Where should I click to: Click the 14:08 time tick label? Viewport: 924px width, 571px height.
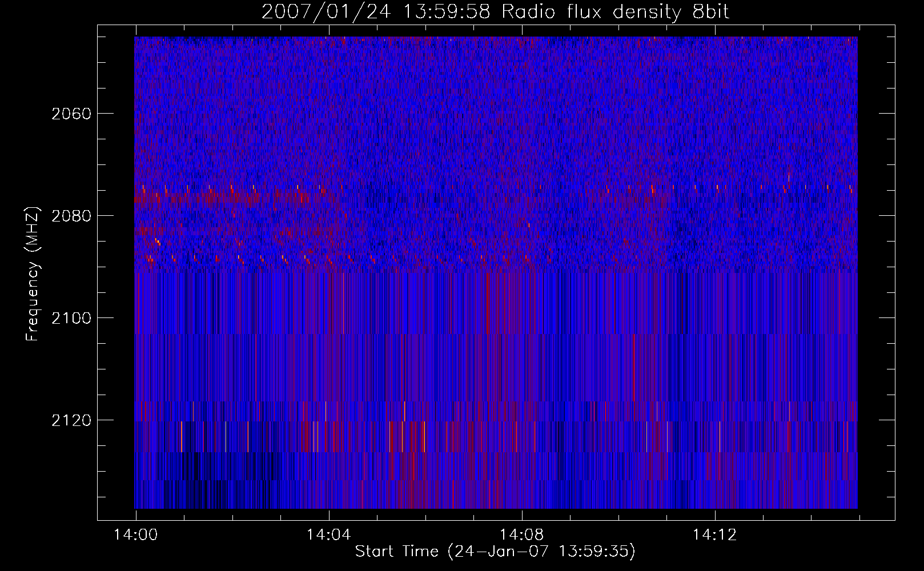(x=521, y=534)
